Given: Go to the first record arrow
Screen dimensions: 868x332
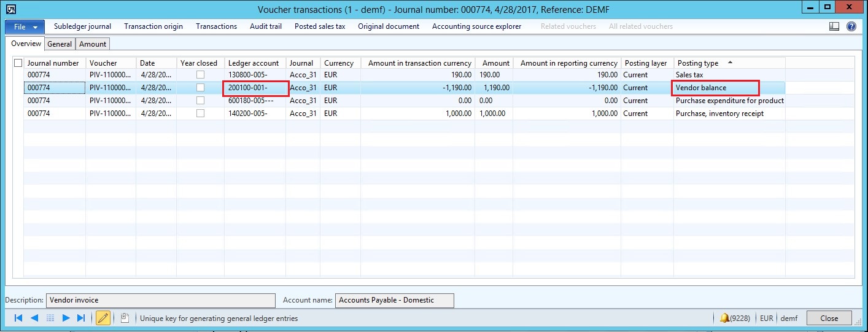Looking at the screenshot, I should click(x=18, y=318).
